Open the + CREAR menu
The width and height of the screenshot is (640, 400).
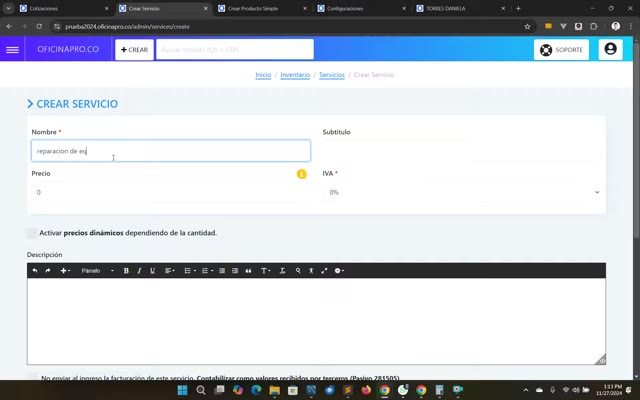point(134,50)
